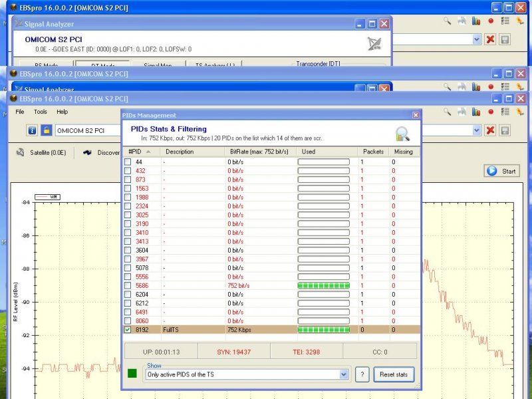Open the Show filter dropdown

[x=344, y=375]
